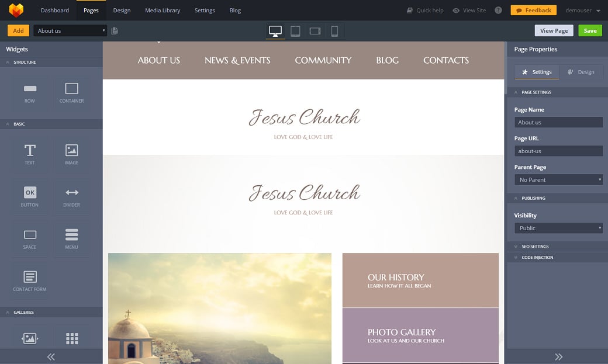Expand the SEO Settings section
Screen dimensions: 608x364
pos(535,247)
